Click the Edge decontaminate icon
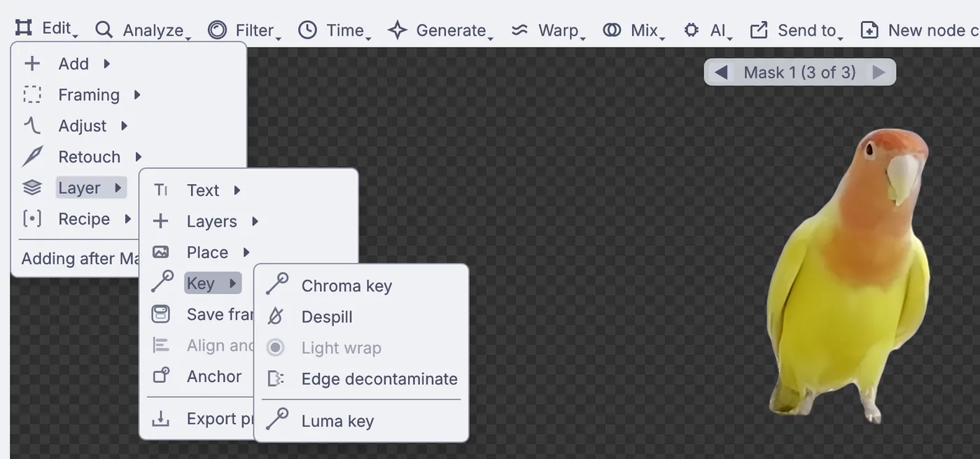 (x=276, y=379)
